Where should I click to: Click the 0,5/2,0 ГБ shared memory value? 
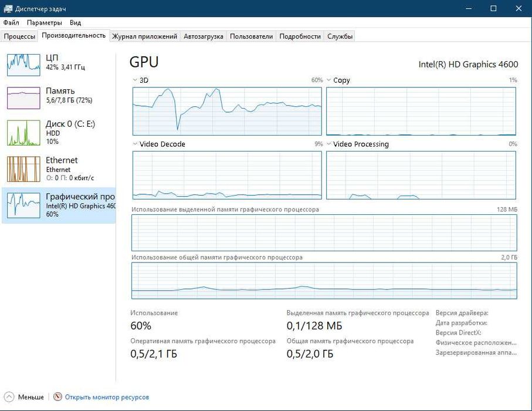310,354
